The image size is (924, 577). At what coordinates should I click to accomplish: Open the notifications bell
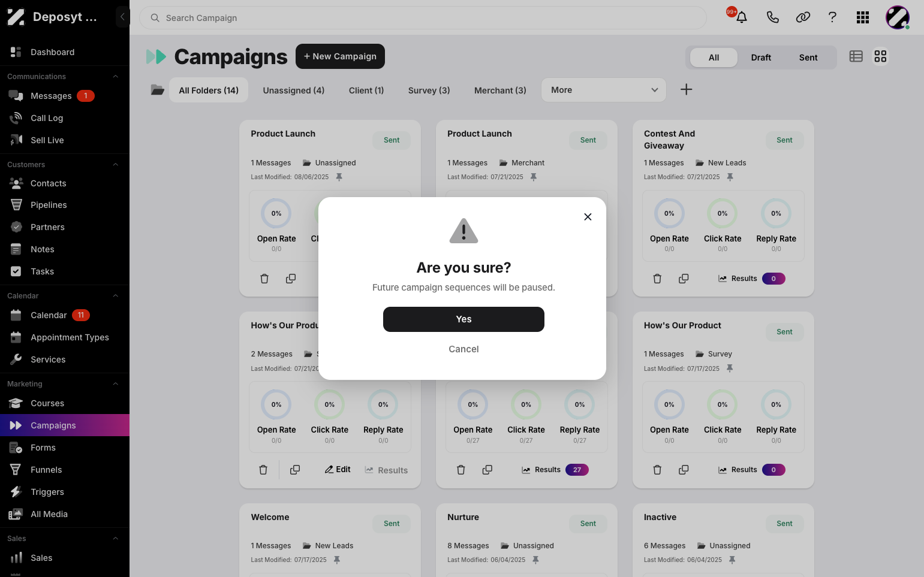742,17
